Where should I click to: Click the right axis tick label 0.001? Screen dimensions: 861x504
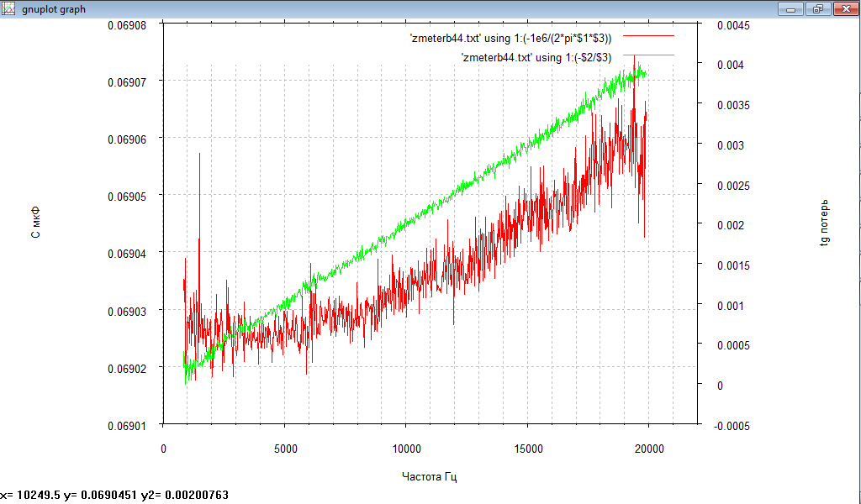[731, 306]
